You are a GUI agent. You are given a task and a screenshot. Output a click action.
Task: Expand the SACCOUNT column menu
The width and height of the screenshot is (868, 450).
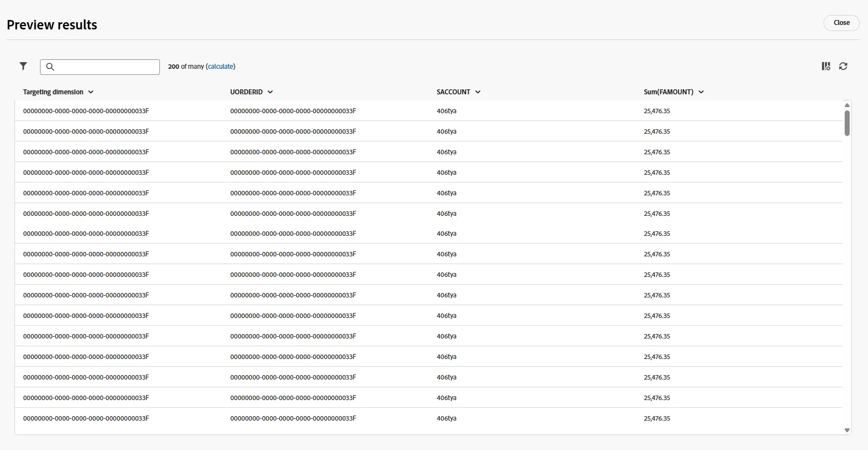click(x=478, y=92)
